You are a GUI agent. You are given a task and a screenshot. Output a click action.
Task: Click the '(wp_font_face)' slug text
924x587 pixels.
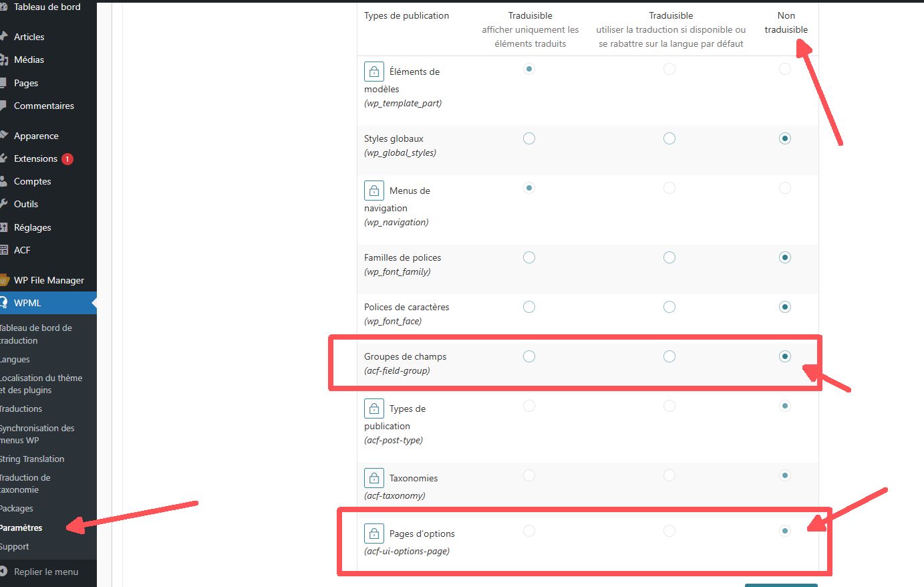click(x=393, y=321)
